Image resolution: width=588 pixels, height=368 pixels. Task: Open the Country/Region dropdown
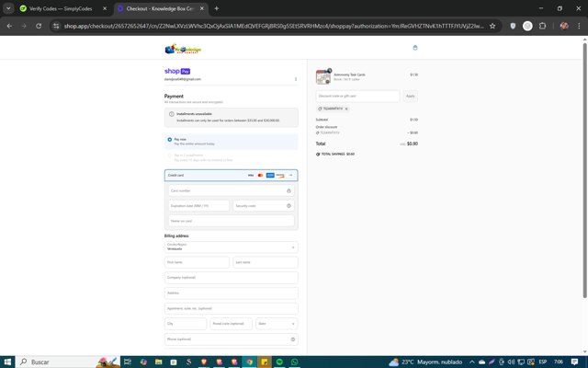[x=231, y=247]
